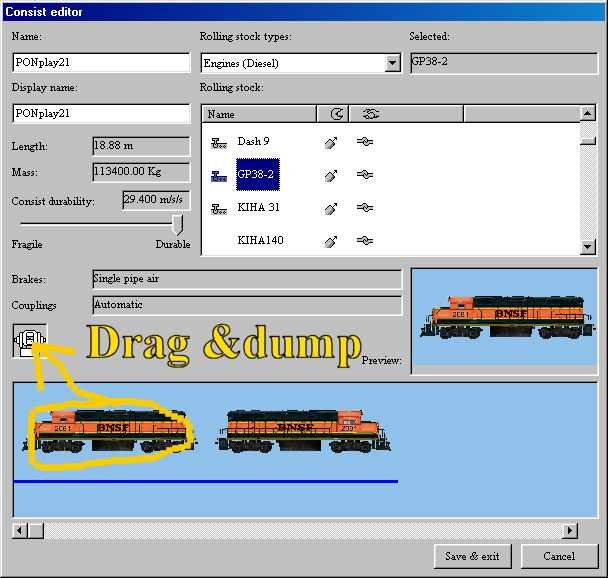Click the rolling stock list scroll down arrow
608x578 pixels.
coord(587,246)
